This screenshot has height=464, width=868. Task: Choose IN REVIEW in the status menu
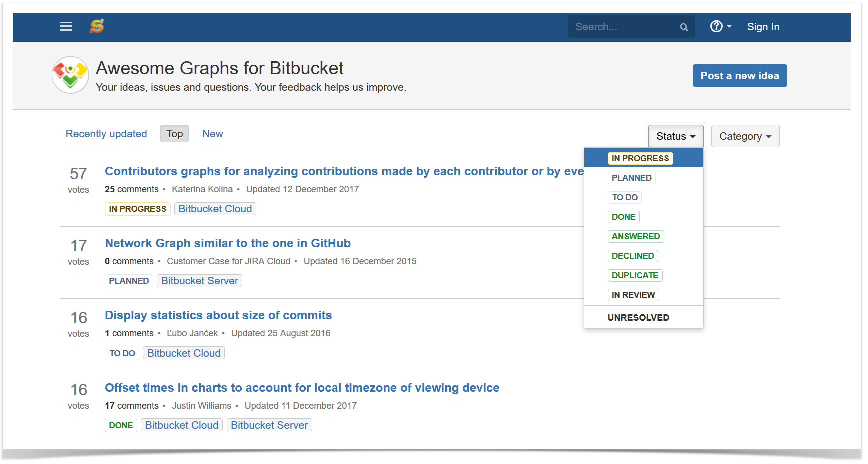(x=643, y=295)
